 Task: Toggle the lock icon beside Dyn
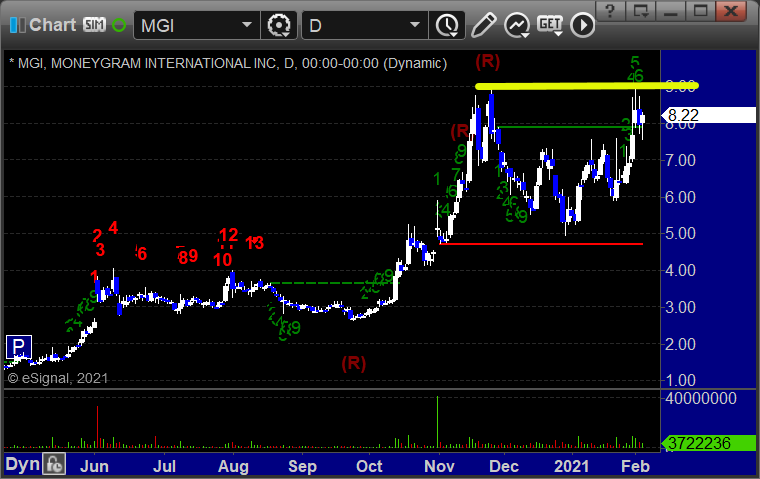[54, 464]
